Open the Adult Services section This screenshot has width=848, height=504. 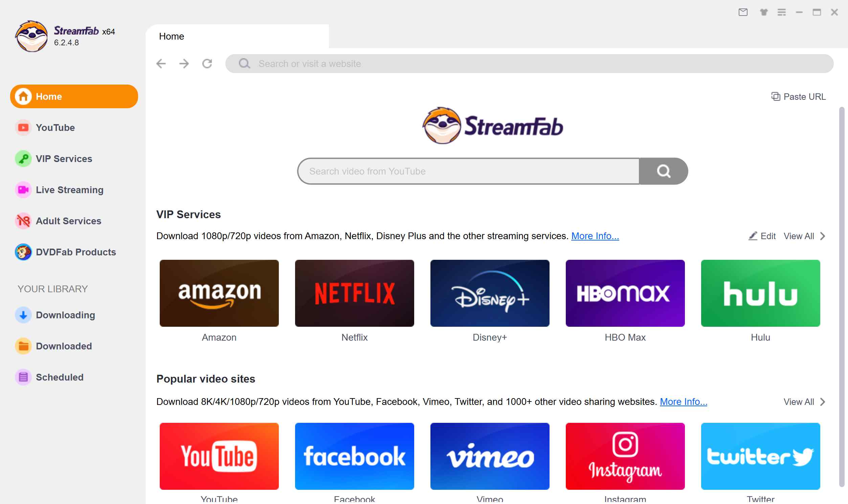point(68,221)
